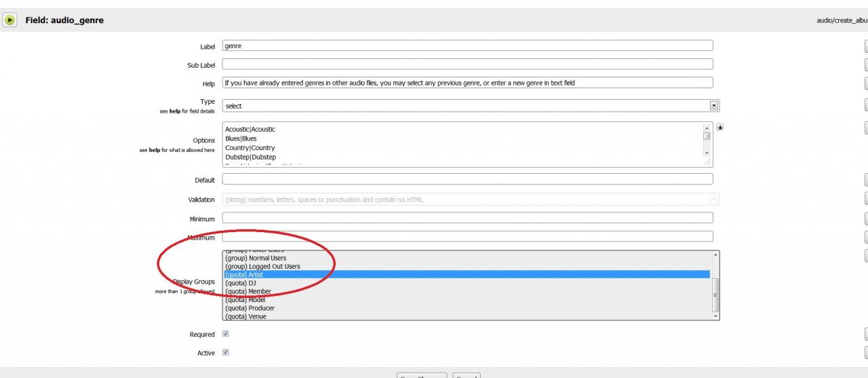Select (quota) Member in Display Groups

pyautogui.click(x=467, y=291)
